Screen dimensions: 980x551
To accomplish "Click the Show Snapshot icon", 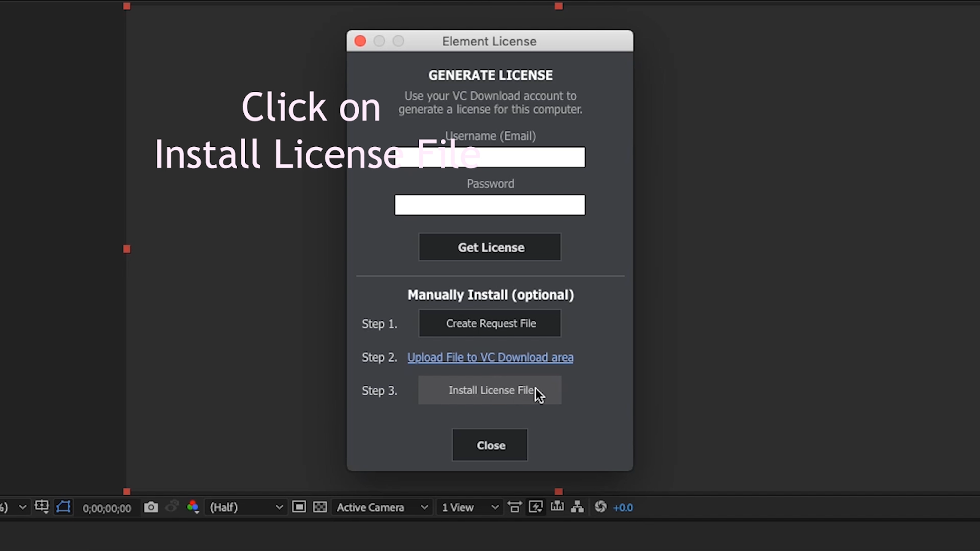I will point(172,507).
